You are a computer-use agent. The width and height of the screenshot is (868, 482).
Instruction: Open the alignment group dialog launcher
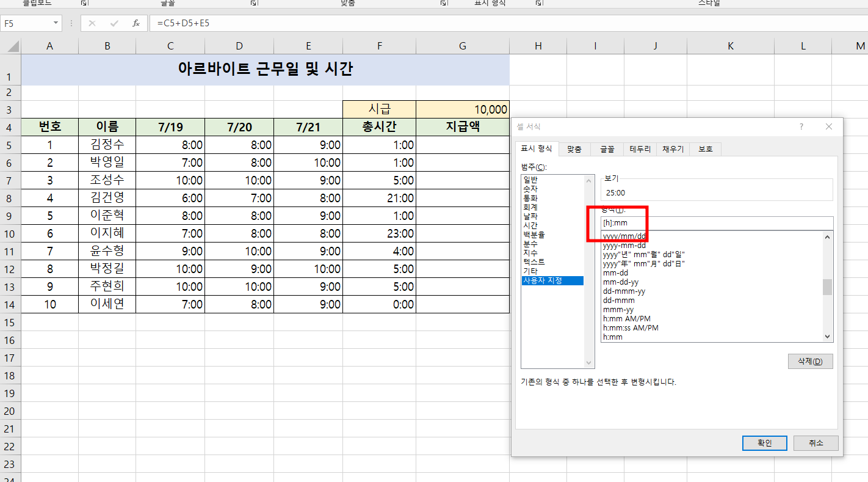tap(444, 3)
